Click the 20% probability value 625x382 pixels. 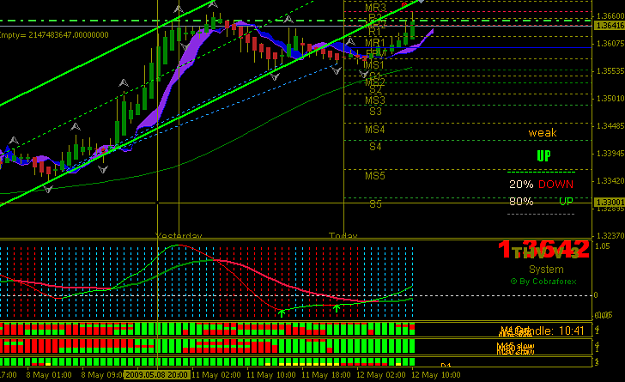521,184
